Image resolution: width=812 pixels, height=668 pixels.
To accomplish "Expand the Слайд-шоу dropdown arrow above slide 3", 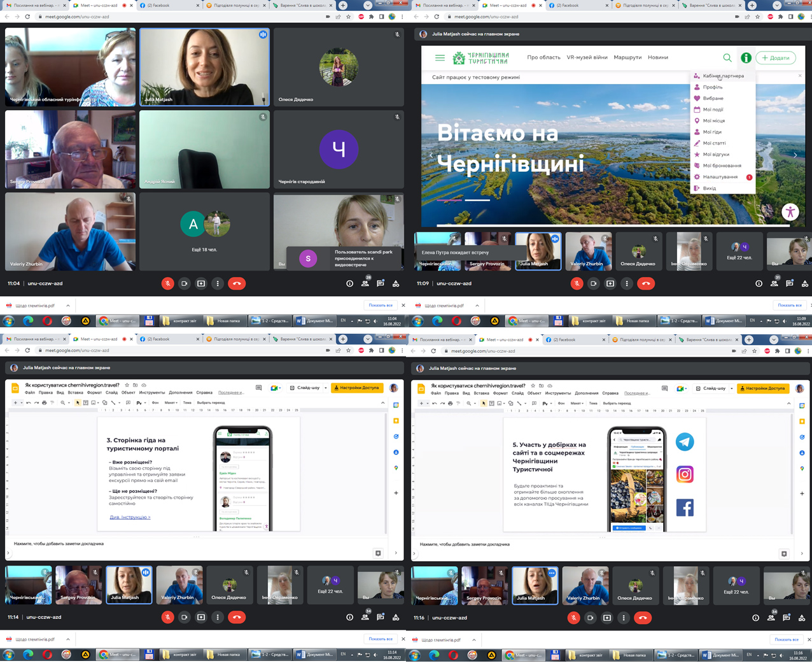I will click(x=326, y=388).
